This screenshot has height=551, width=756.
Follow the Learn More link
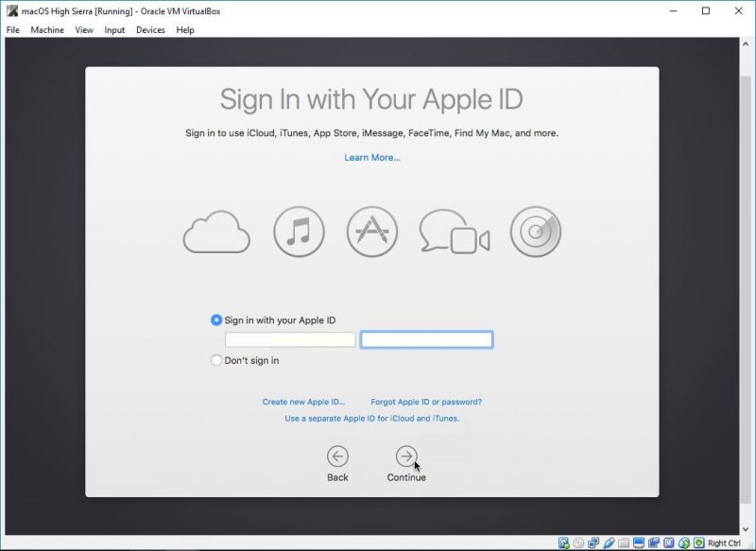(x=372, y=158)
